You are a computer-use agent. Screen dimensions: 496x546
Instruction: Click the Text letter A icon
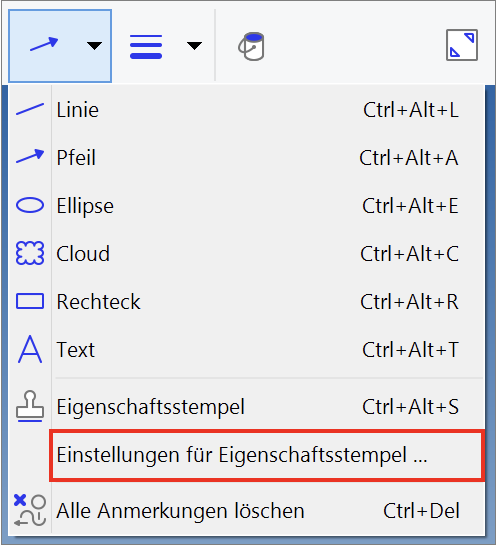(30, 349)
